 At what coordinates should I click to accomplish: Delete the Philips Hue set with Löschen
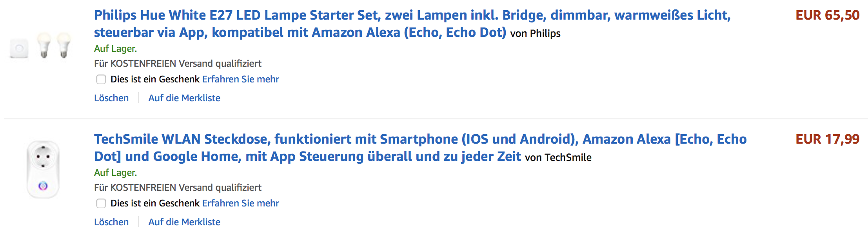point(111,98)
